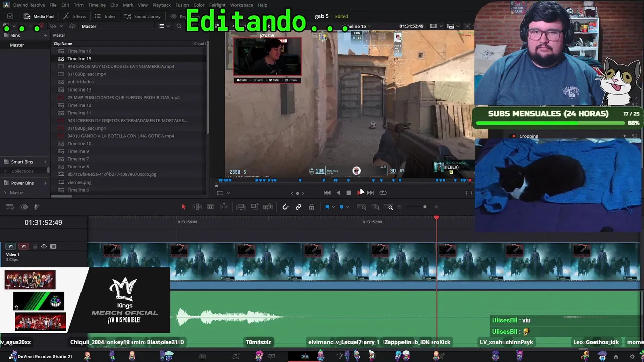Click the keyframe diamonds icon in timeline toolbar
Viewport: 644px width, 362px height.
tap(24, 207)
